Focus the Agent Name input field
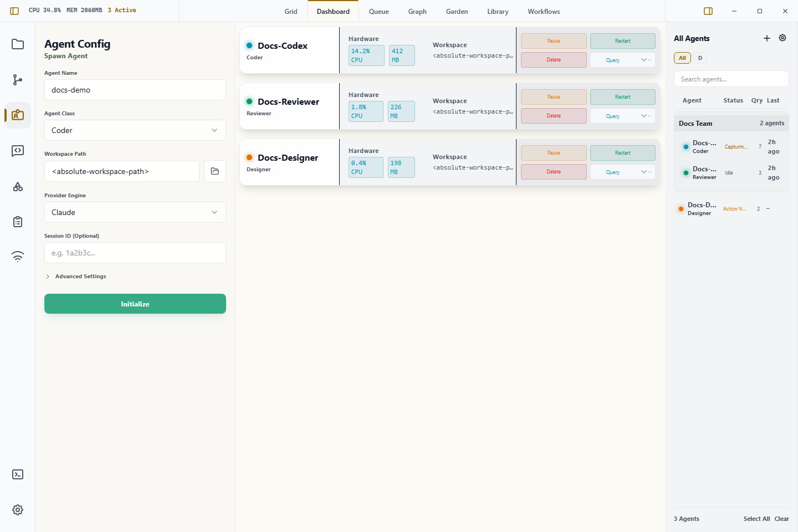Screen dimensions: 798x532 [x=135, y=90]
